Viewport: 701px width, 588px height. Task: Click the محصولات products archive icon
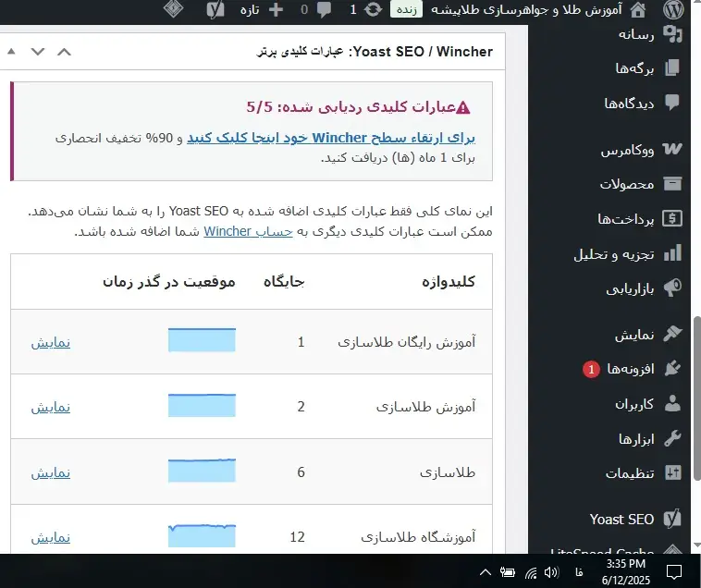672,183
